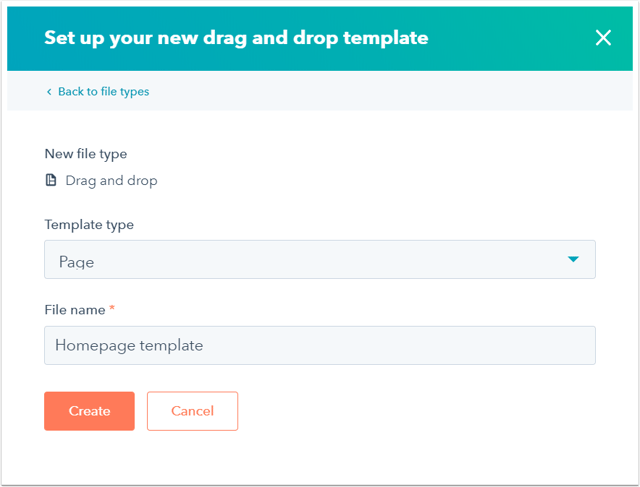Click the 'Drag and drop' file type text

click(x=111, y=180)
